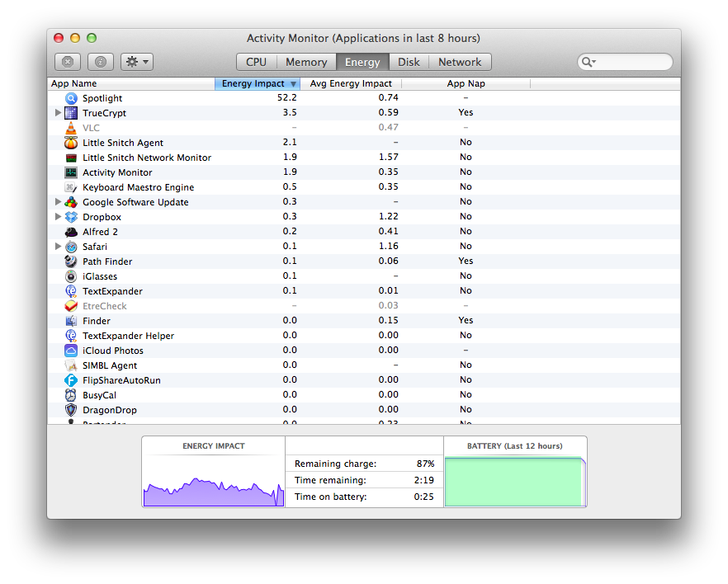Screen dimensions: 728x584
Task: Click the EtreCheck 0.03 average value
Action: 388,305
